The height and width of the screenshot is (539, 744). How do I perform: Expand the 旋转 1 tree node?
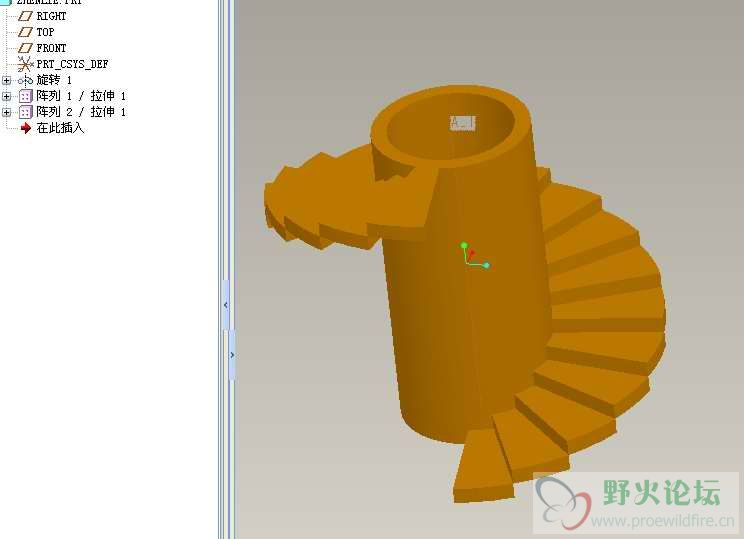tap(6, 80)
